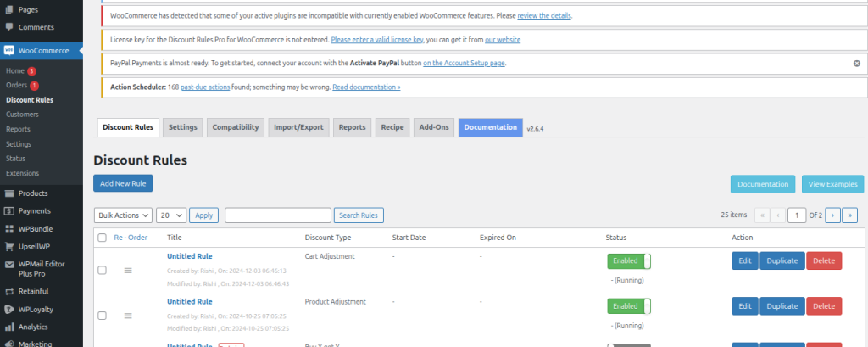868x347 pixels.
Task: Expand the 20 per-page dropdown
Action: point(171,215)
